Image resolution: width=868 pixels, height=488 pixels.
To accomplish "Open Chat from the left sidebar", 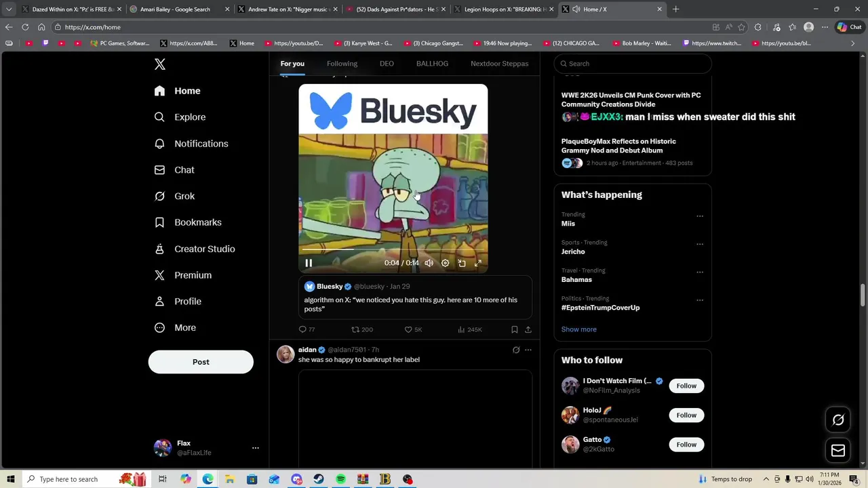I will point(175,170).
